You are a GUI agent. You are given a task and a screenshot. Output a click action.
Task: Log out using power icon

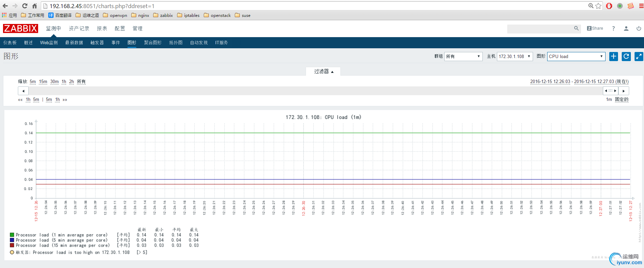pyautogui.click(x=639, y=28)
